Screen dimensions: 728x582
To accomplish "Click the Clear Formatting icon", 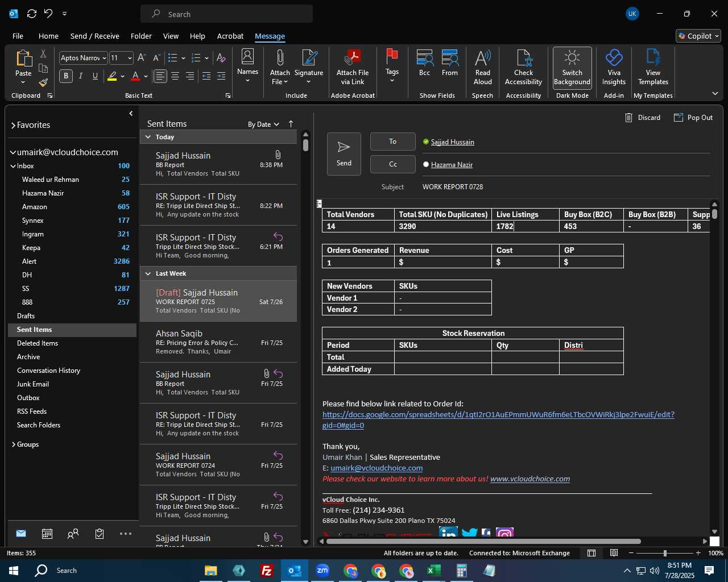I will pos(221,57).
